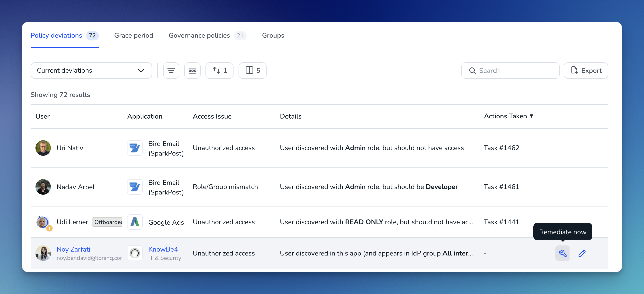Click Task #1462 in Uri Nativ row
The height and width of the screenshot is (294, 644).
click(x=501, y=148)
